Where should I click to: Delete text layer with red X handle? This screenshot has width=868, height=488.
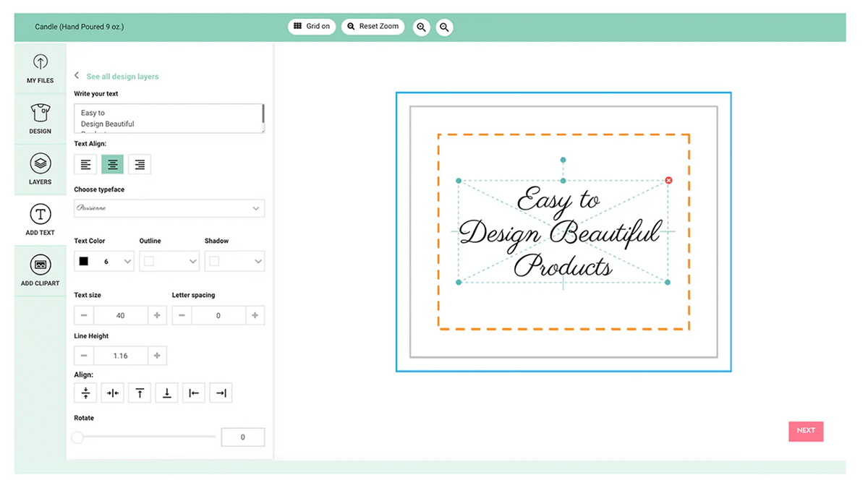668,180
